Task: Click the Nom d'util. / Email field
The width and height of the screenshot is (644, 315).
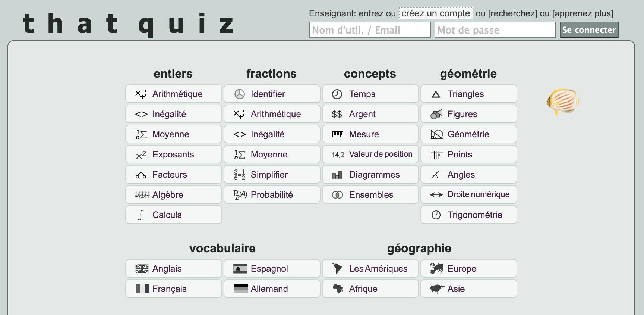Action: tap(370, 30)
